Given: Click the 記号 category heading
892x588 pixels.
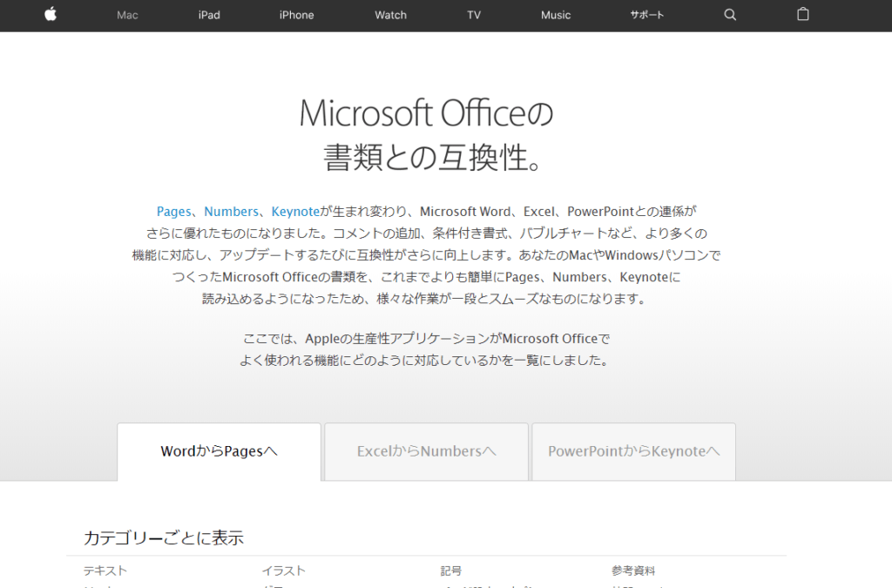Looking at the screenshot, I should coord(450,571).
